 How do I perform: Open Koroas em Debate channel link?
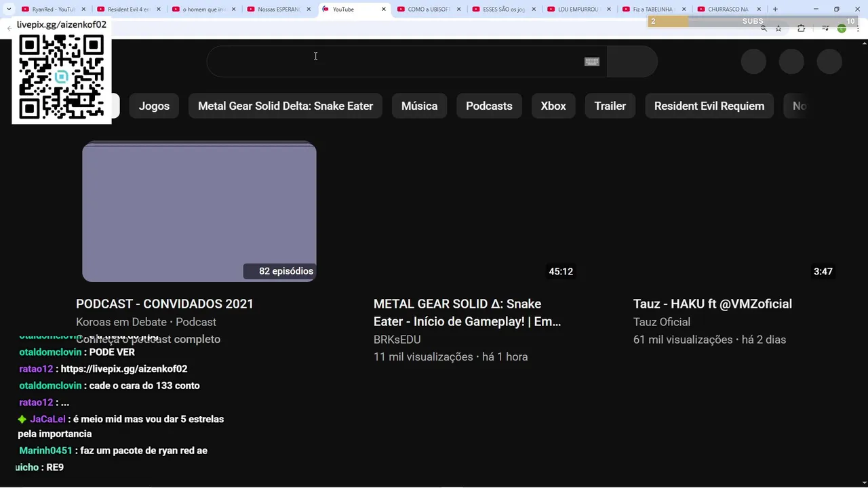point(121,322)
